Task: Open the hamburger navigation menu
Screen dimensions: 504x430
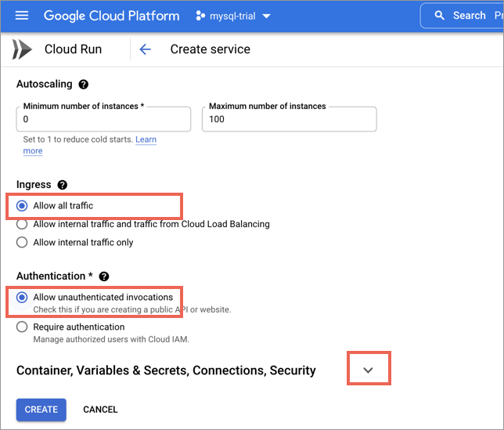Action: (x=22, y=16)
